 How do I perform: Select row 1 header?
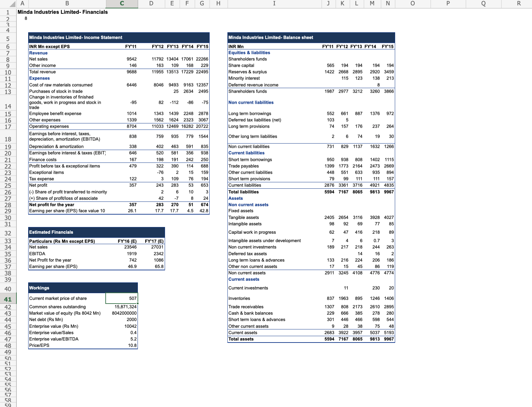click(8, 12)
